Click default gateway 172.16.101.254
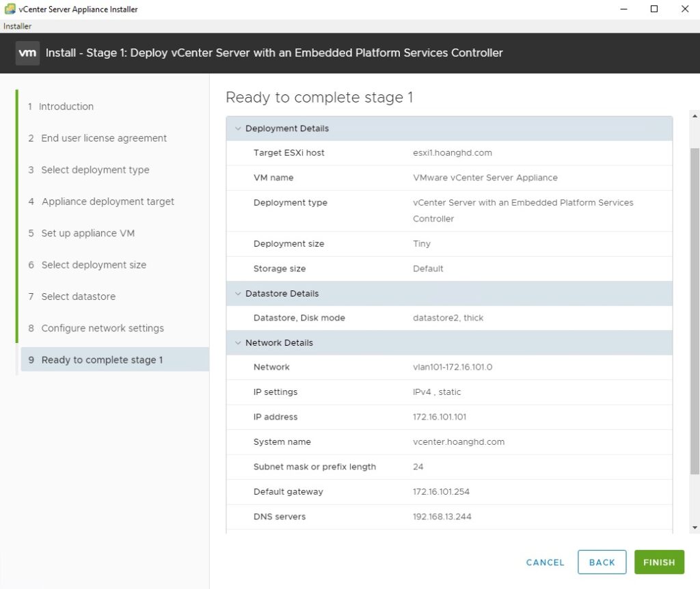The image size is (700, 589). pos(441,492)
